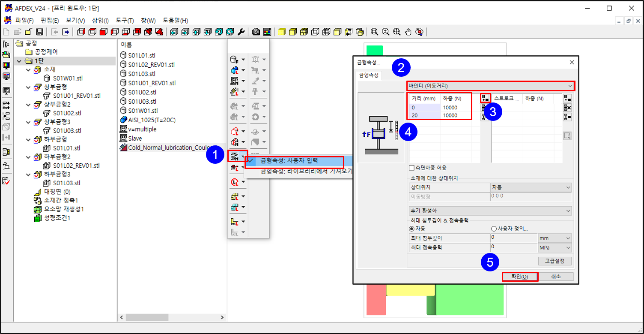The image size is (644, 334).
Task: Open the MPa unit dropdown
Action: (555, 247)
